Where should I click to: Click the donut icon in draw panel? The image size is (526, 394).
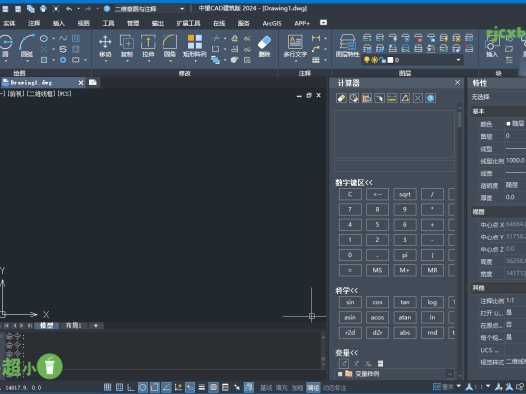pyautogui.click(x=63, y=60)
